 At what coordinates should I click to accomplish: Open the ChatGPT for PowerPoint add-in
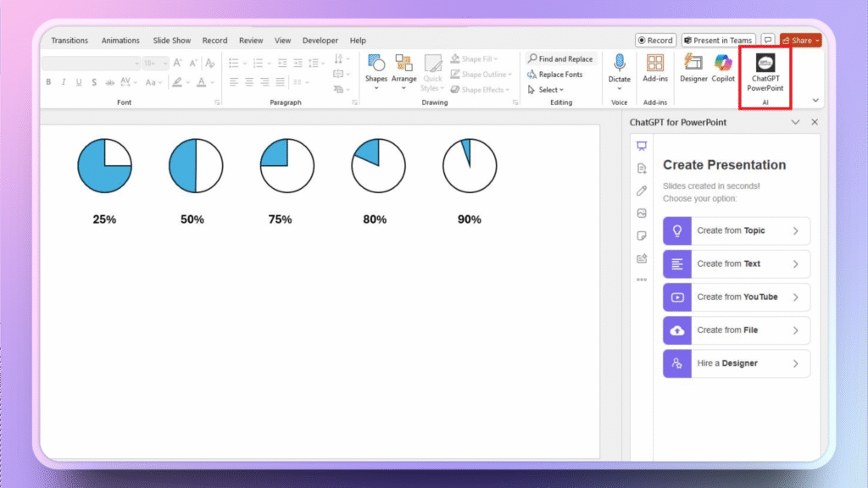click(x=764, y=72)
